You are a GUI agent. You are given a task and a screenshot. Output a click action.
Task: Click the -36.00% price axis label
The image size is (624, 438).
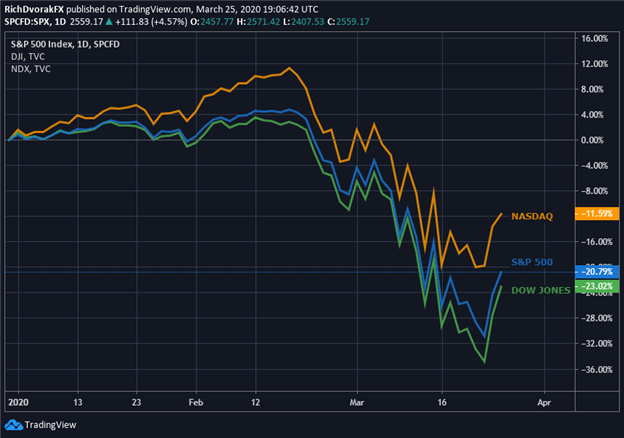[597, 370]
